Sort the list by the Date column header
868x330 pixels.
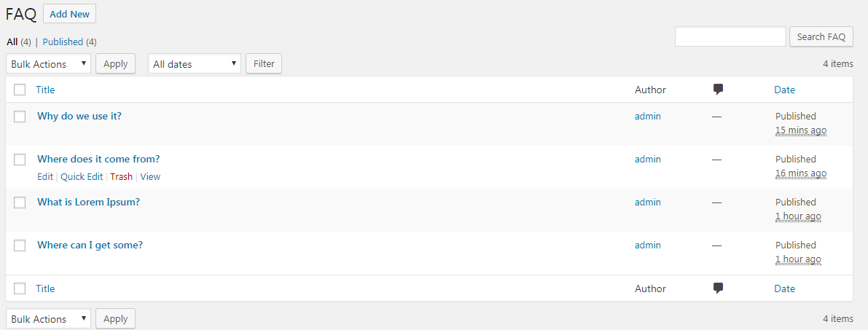[784, 90]
